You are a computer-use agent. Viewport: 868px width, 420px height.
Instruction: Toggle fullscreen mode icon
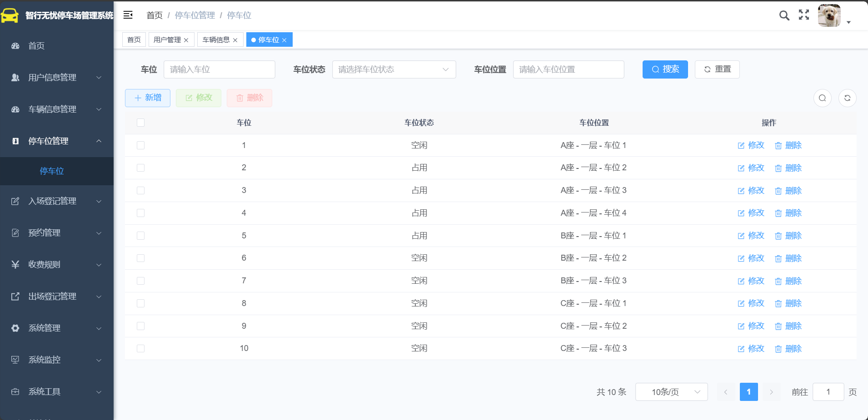[x=804, y=15]
